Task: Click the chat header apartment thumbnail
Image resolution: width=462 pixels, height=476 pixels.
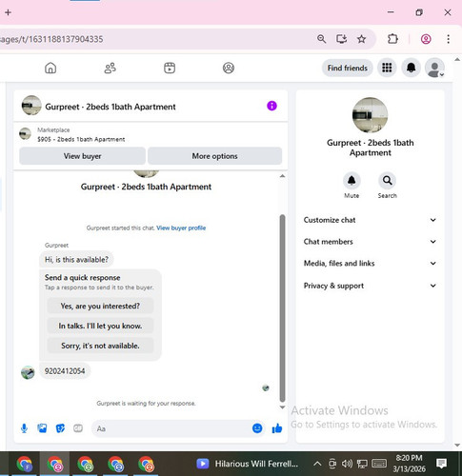Action: [31, 106]
